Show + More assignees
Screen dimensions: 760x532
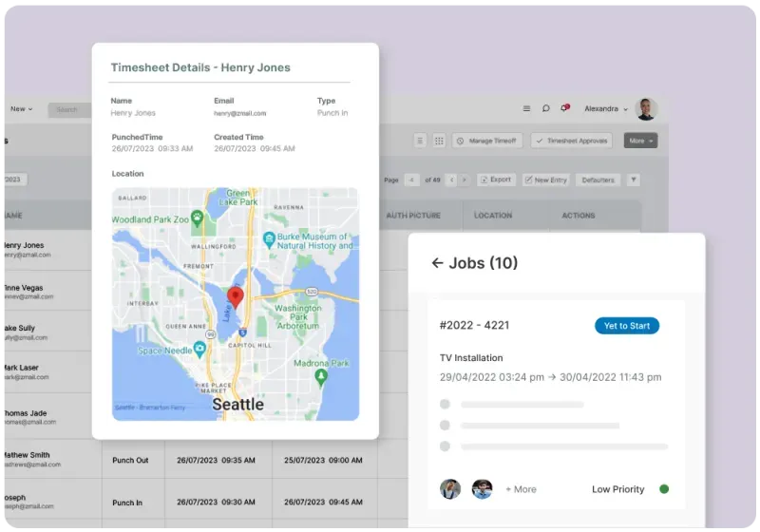[521, 489]
